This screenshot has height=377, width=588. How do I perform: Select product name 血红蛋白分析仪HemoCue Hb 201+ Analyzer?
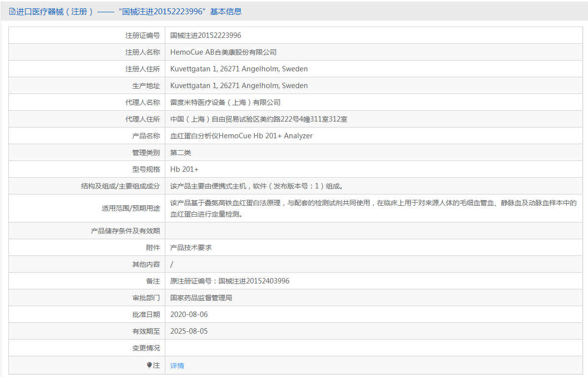pyautogui.click(x=241, y=136)
